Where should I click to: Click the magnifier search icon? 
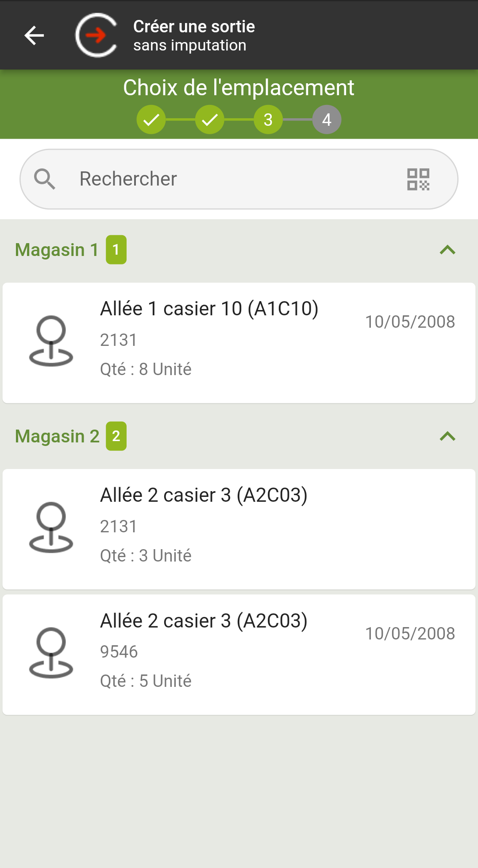(x=45, y=179)
